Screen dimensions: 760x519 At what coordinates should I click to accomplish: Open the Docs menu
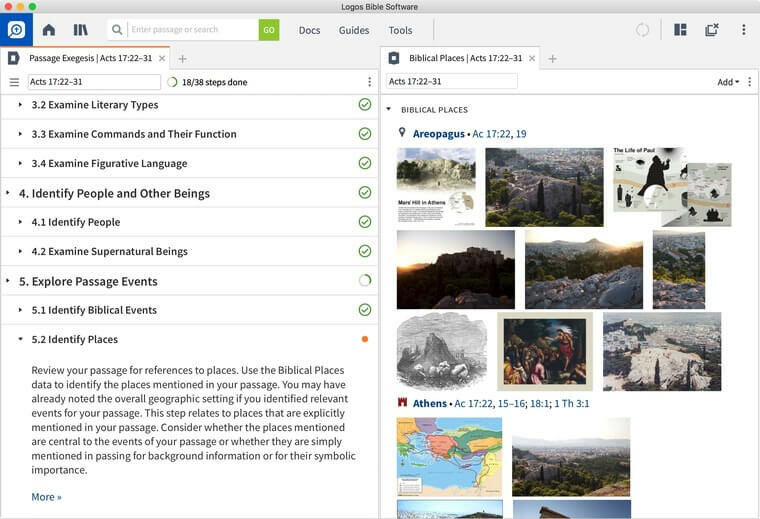coord(309,30)
